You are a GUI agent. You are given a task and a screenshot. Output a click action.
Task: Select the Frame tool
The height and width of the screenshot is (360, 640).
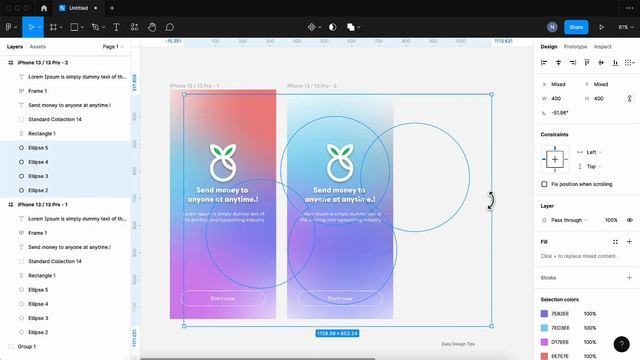53,27
